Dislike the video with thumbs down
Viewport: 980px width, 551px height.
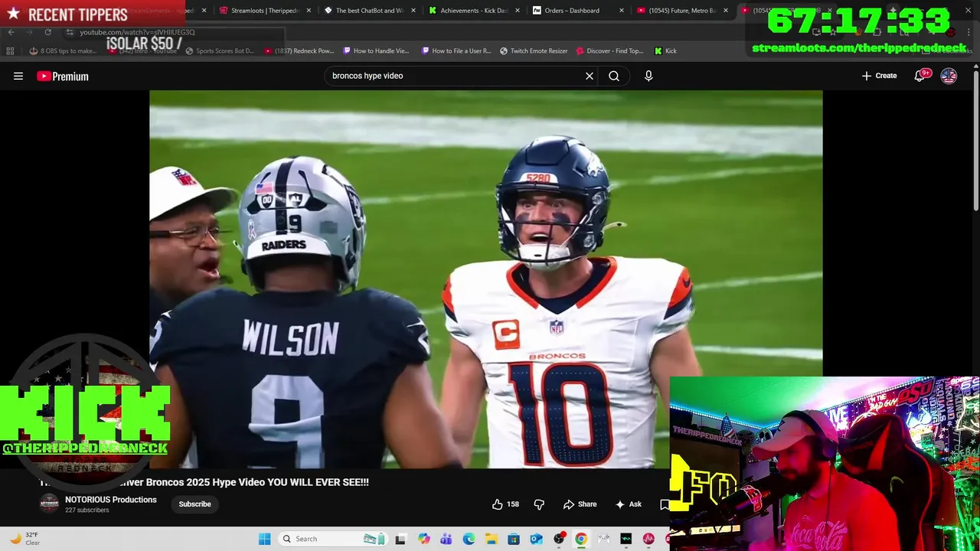pos(539,504)
